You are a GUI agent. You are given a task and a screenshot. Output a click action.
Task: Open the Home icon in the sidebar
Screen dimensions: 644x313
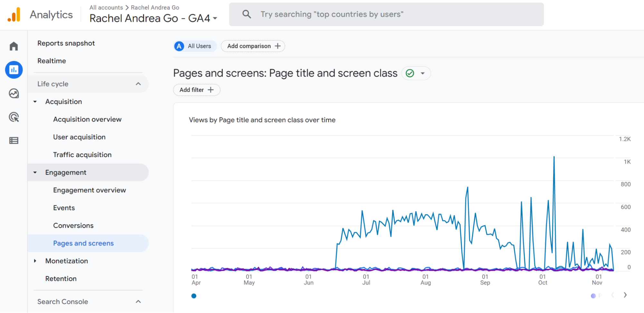click(x=14, y=46)
